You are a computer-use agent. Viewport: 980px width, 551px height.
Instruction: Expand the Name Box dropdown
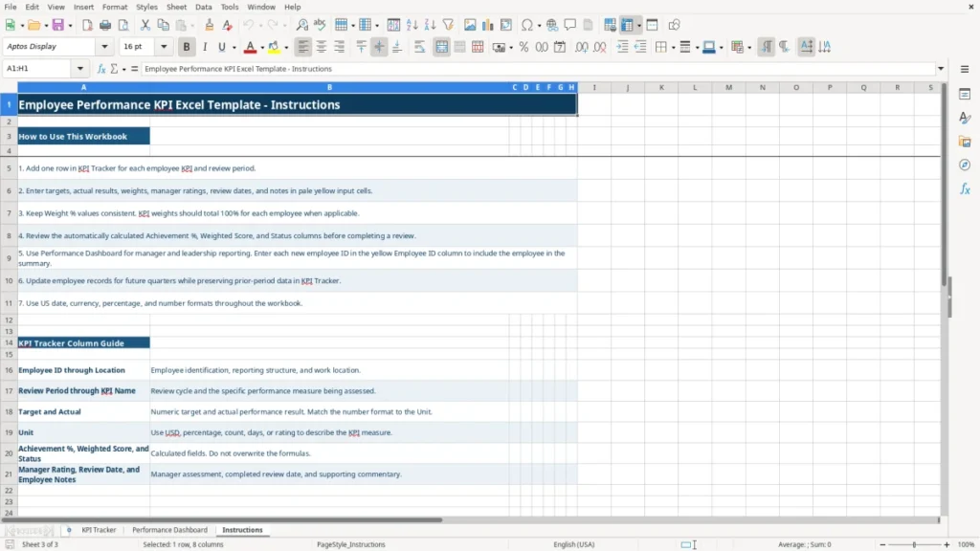tap(80, 69)
